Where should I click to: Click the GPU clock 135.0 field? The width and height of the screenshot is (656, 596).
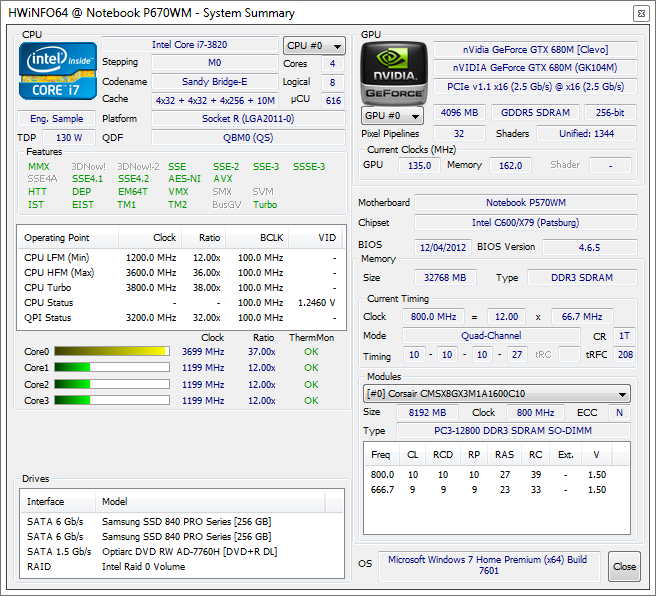pos(419,166)
